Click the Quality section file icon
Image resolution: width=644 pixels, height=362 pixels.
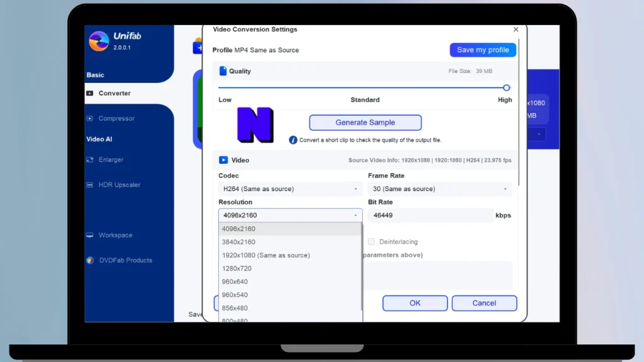[223, 71]
